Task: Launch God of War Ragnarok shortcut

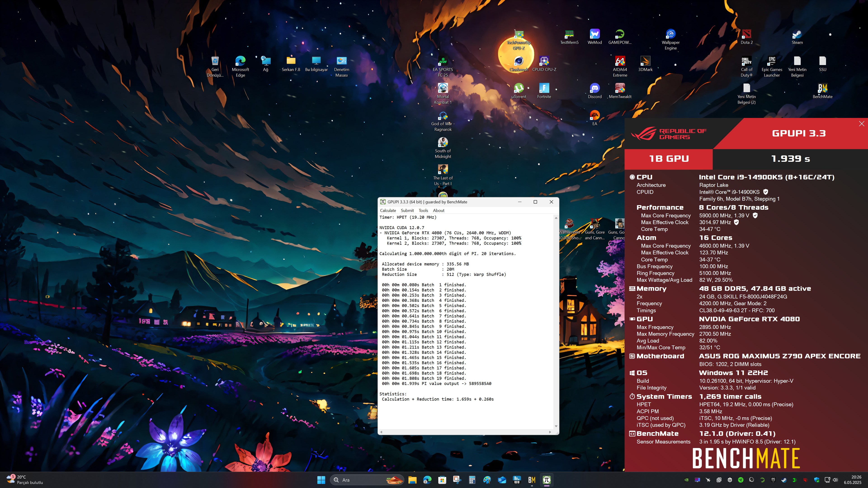Action: click(443, 121)
